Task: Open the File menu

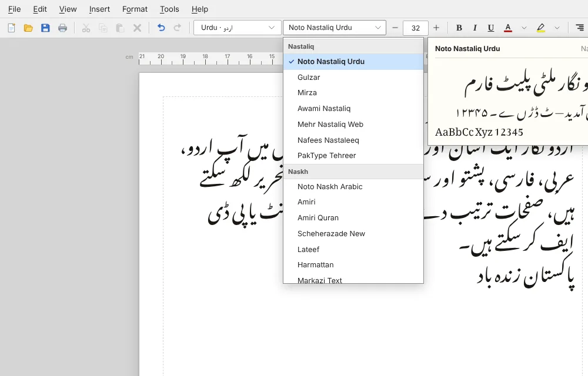Action: pyautogui.click(x=14, y=9)
